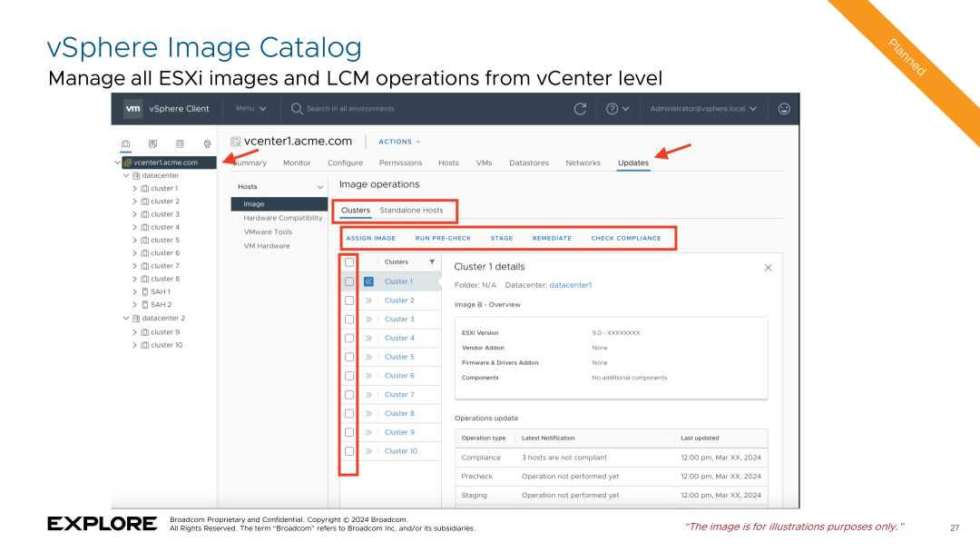980x552 pixels.
Task: Switch to VMs and Templates inventory icon
Action: pos(153,143)
